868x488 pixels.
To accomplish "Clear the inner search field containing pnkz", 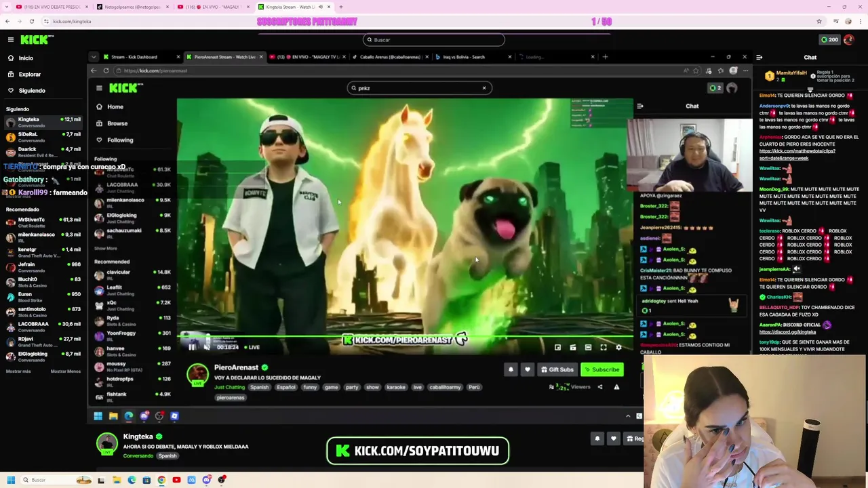I will click(484, 88).
